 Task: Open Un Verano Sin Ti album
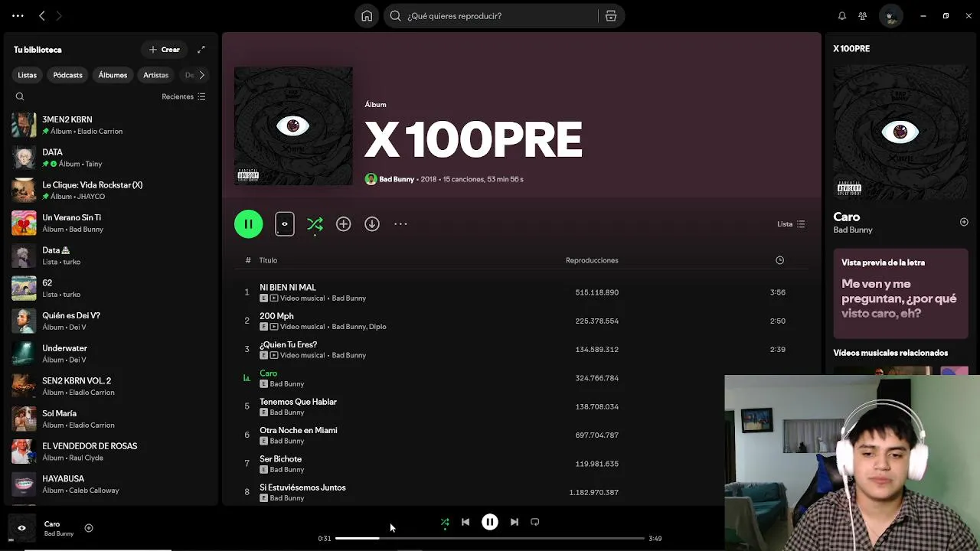pyautogui.click(x=111, y=223)
